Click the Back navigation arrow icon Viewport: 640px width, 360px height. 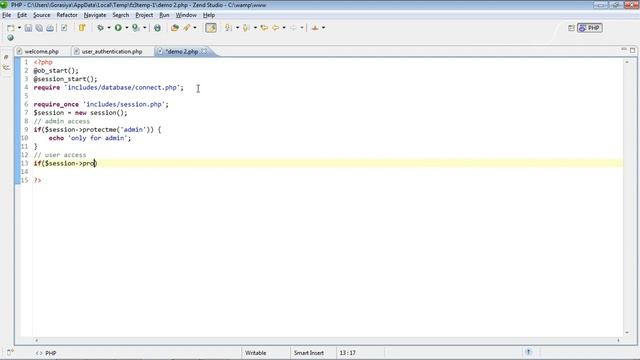pos(276,28)
